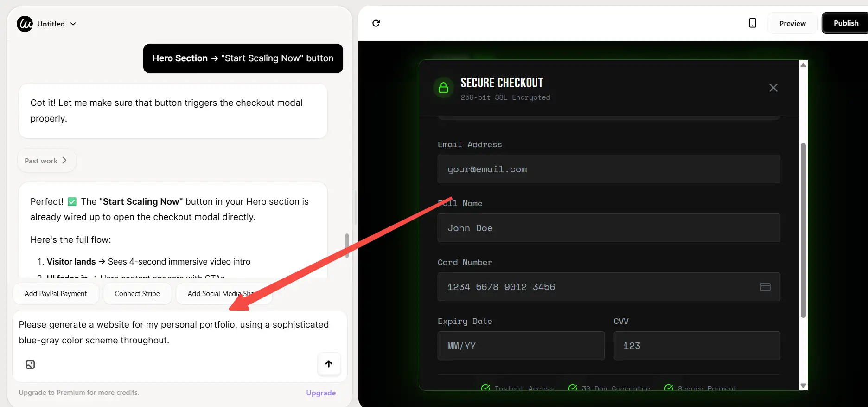Click into the CVV input field
868x407 pixels.
tap(696, 346)
